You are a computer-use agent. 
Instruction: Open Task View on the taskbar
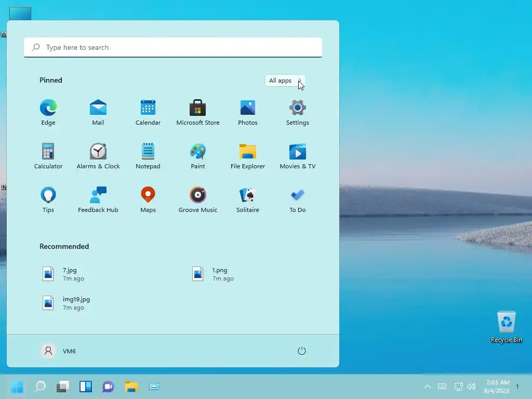coord(63,387)
